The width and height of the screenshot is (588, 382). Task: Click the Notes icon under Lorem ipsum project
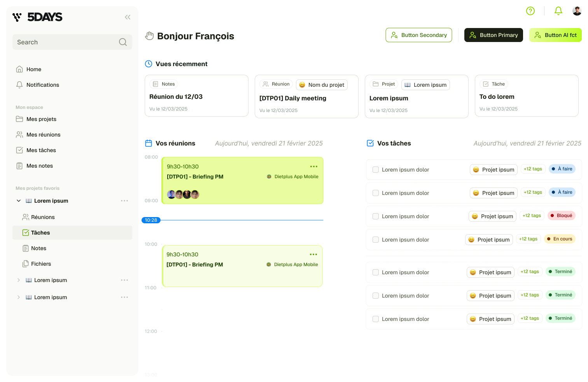(x=26, y=248)
